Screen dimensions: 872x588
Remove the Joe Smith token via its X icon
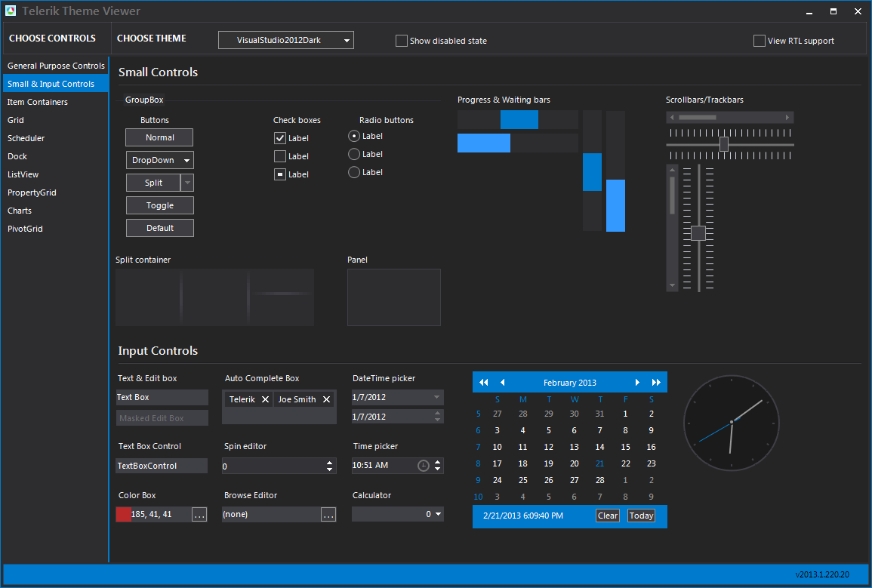[x=326, y=399]
